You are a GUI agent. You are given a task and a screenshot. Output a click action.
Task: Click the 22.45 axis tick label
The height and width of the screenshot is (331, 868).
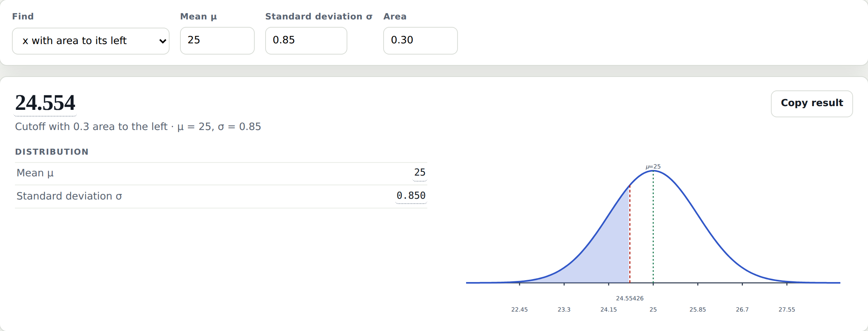520,309
